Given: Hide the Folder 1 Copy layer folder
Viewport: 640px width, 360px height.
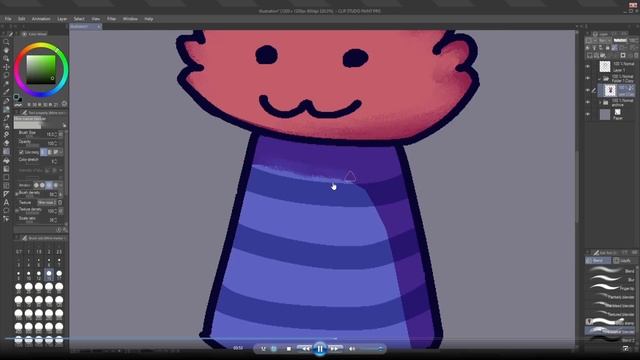Looking at the screenshot, I should (x=588, y=78).
